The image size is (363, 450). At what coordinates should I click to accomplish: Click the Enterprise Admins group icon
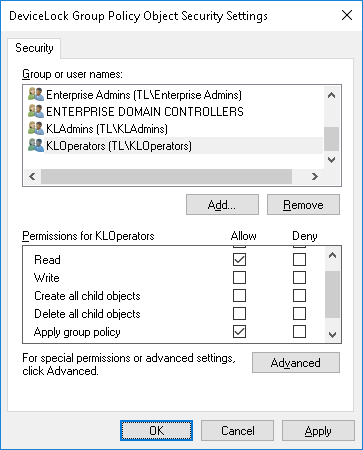(x=36, y=95)
